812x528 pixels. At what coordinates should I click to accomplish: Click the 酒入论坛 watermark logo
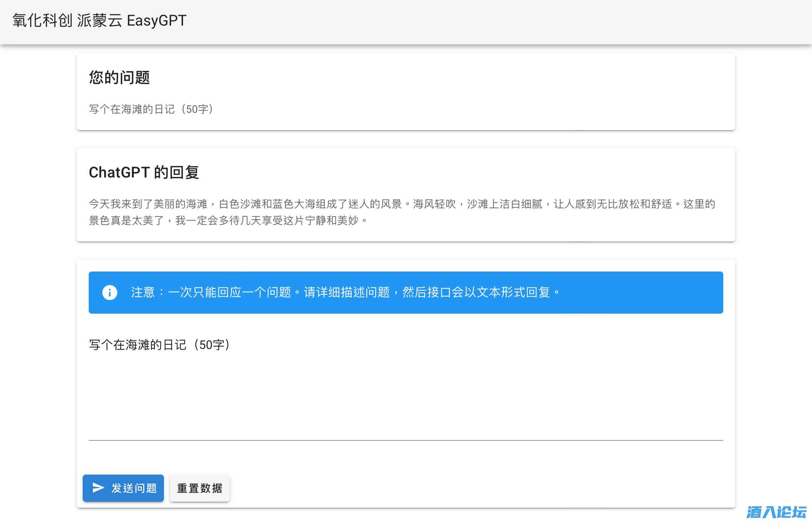(776, 512)
